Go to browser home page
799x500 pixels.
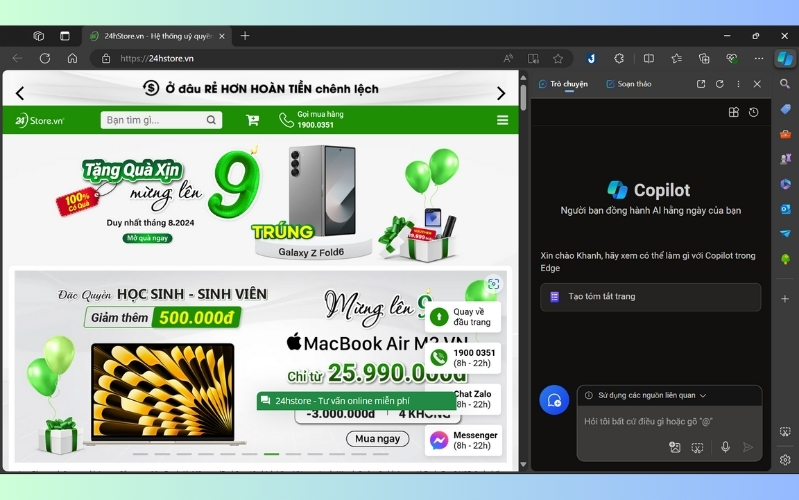point(72,58)
